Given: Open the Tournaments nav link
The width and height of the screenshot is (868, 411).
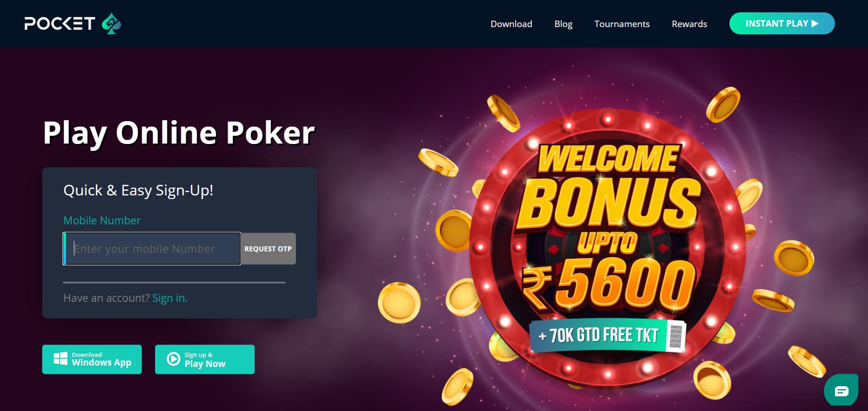Looking at the screenshot, I should click(622, 24).
